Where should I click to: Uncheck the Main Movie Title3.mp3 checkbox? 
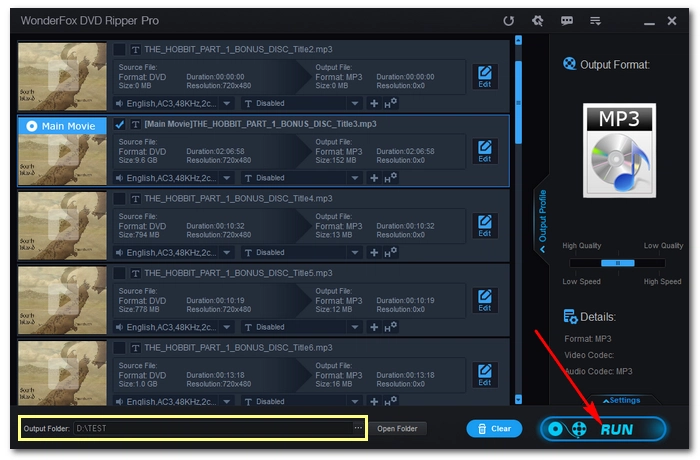click(119, 124)
